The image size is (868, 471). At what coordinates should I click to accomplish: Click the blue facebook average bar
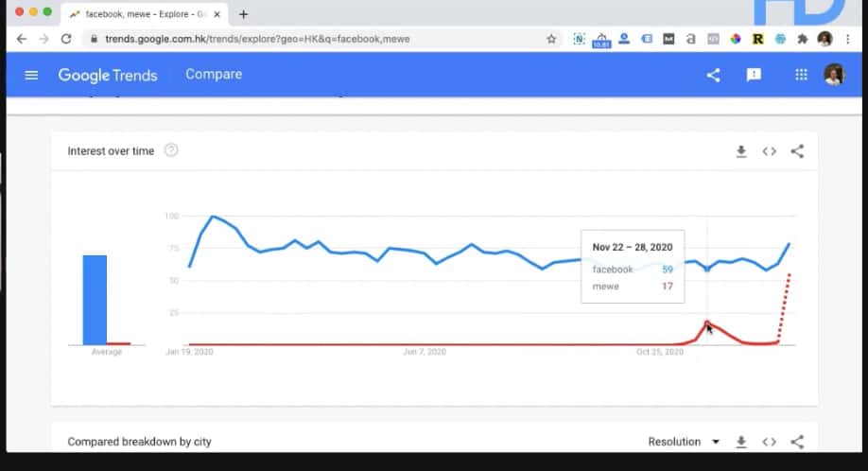click(x=95, y=300)
